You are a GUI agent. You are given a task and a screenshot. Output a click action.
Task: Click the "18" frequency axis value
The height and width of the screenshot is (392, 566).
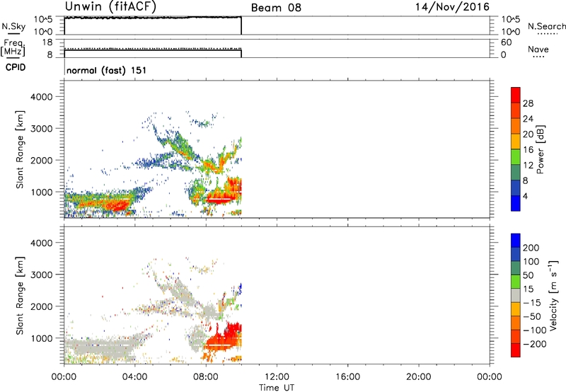47,42
